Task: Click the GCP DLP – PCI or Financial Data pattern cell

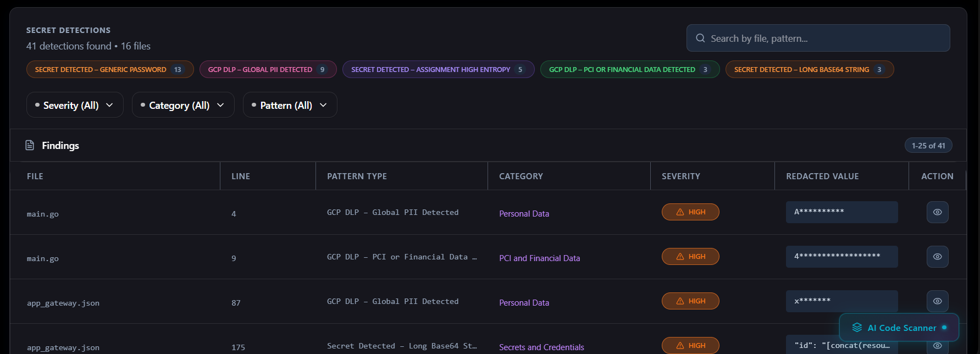Action: click(x=402, y=257)
